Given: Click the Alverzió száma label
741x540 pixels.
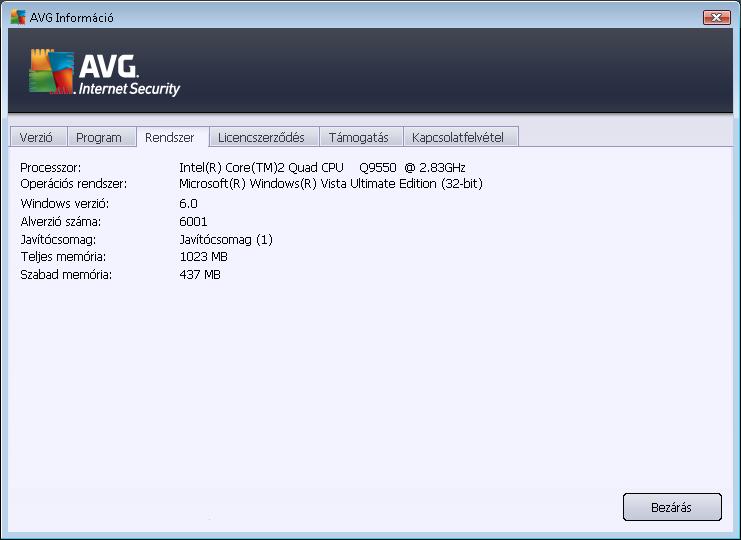Looking at the screenshot, I should (x=60, y=222).
